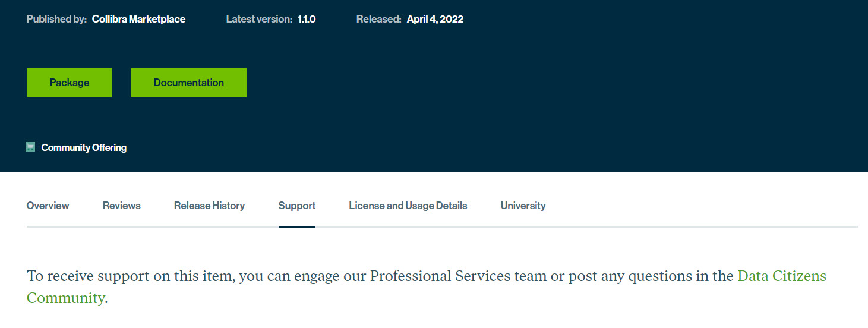Open the Documentation button
The width and height of the screenshot is (868, 328).
coord(188,83)
